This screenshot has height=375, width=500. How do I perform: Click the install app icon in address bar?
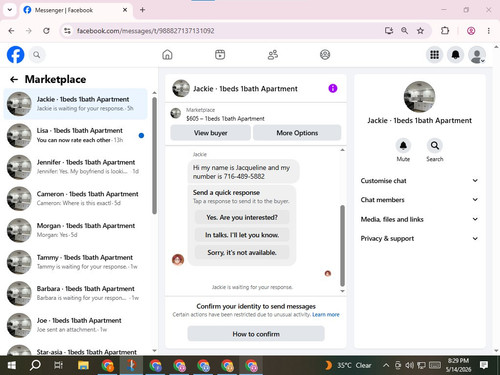(x=389, y=31)
